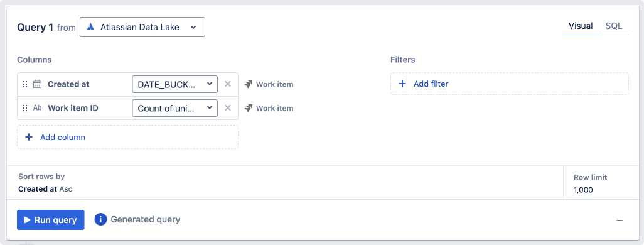Image resolution: width=644 pixels, height=245 pixels.
Task: Click the drag handle beside Created at
Action: pyautogui.click(x=24, y=84)
